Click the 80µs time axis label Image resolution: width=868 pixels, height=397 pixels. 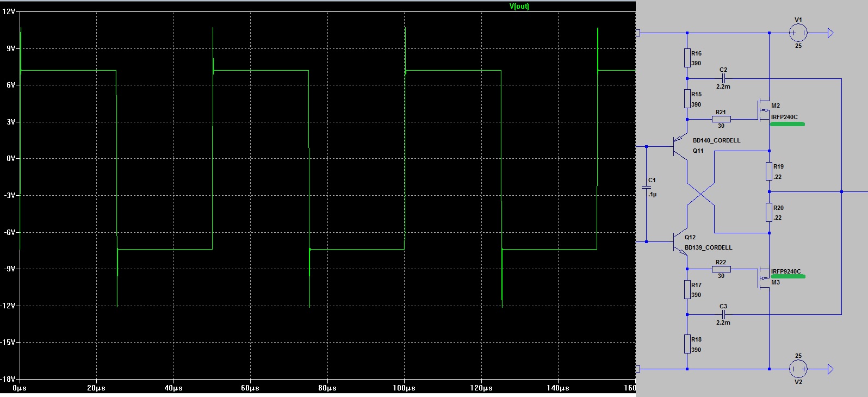(327, 388)
